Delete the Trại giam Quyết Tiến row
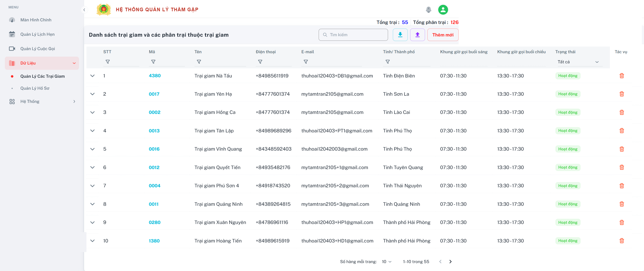Viewport: 644px width, 271px height. 621,167
